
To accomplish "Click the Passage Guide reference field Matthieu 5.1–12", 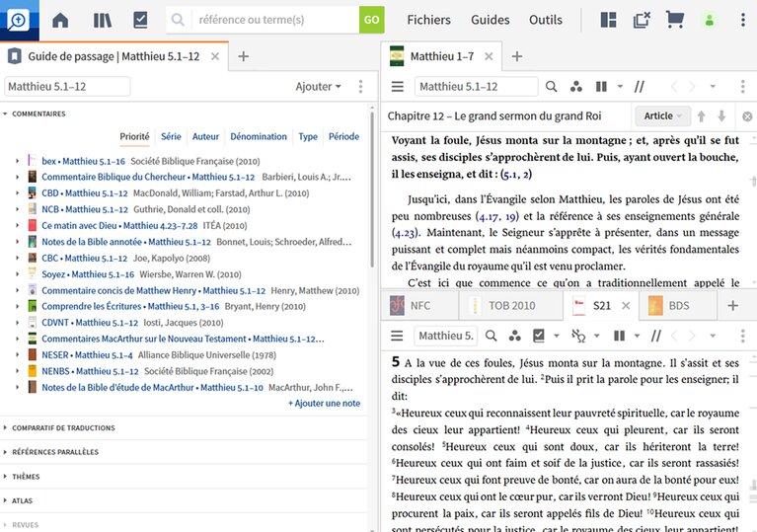I will coord(67,87).
